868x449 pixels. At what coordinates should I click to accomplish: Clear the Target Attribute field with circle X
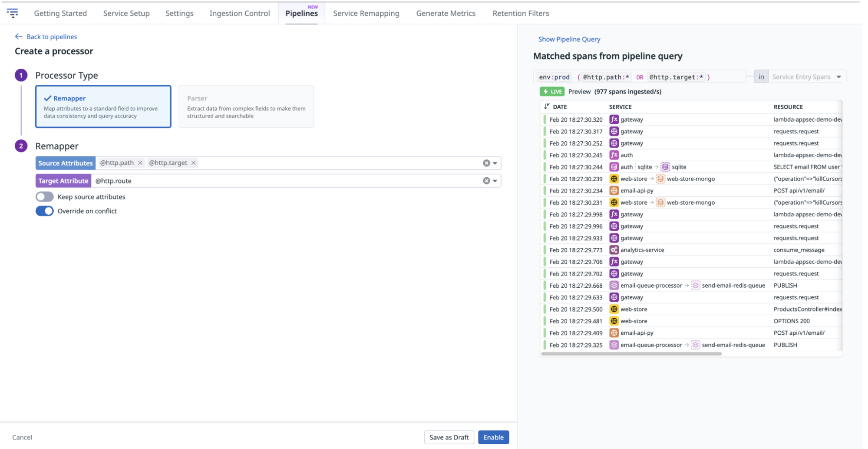click(x=486, y=181)
